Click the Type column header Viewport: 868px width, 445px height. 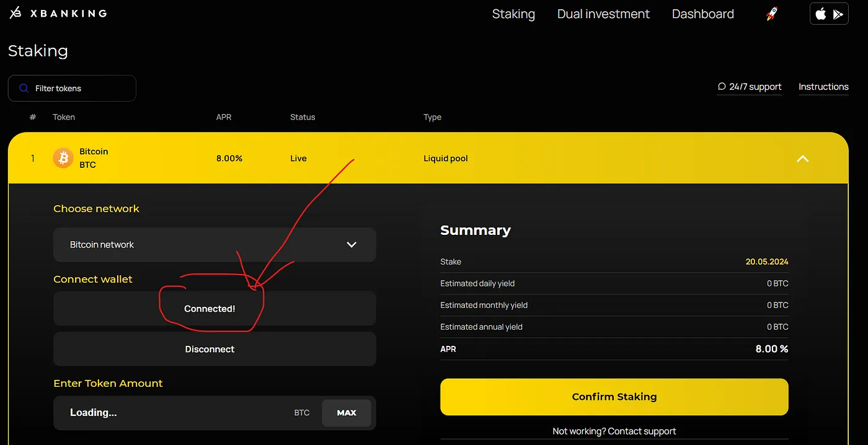tap(432, 117)
